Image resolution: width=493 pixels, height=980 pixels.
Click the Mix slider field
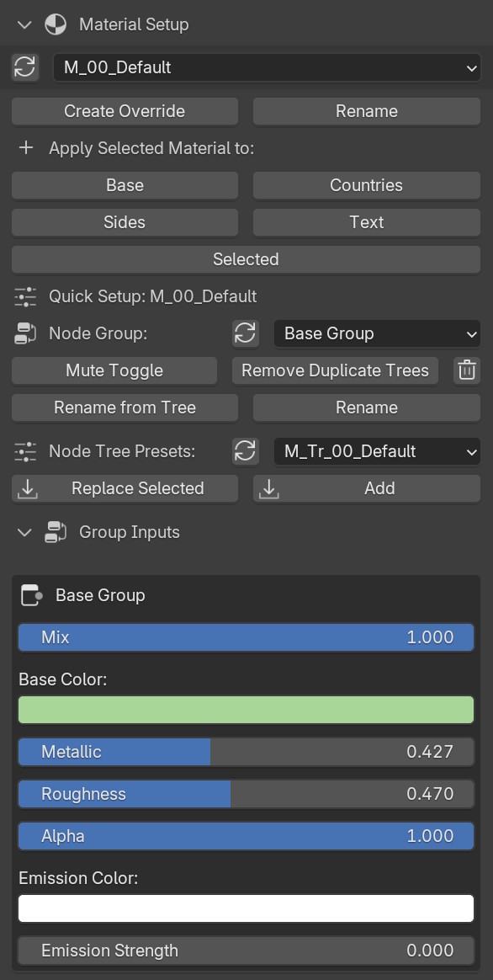pyautogui.click(x=246, y=637)
